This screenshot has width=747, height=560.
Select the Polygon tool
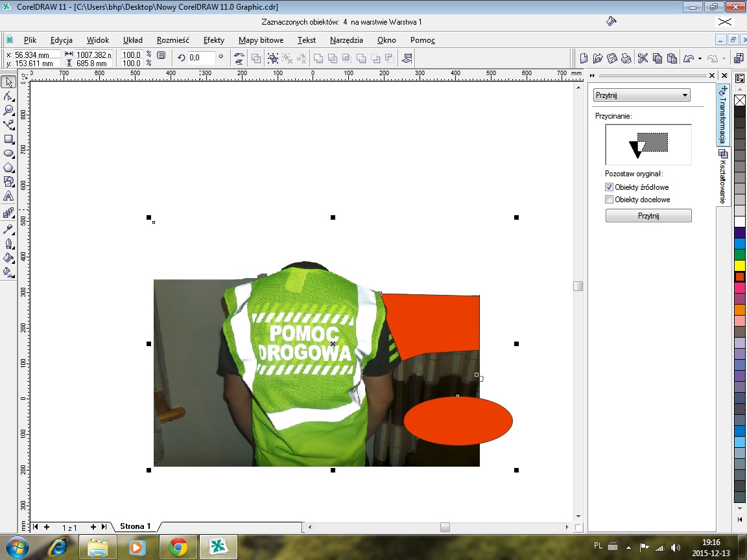click(x=8, y=168)
